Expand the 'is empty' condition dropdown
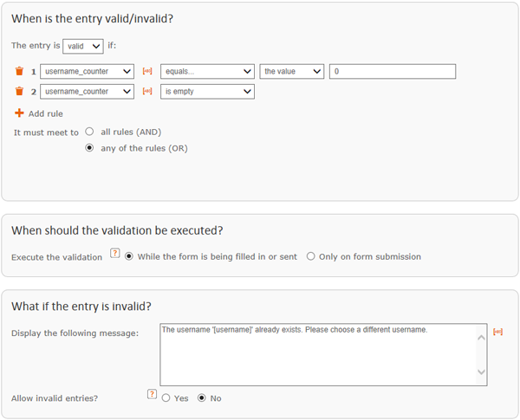The image size is (520, 420). tap(207, 92)
